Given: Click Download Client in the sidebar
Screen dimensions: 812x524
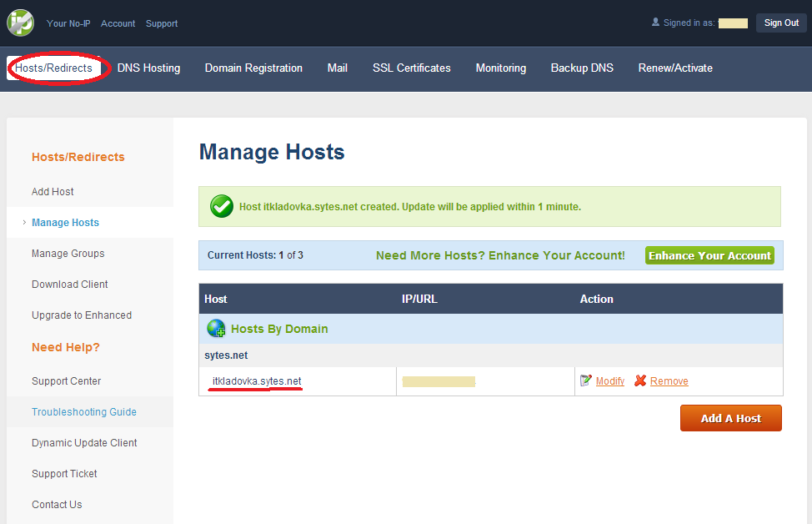Looking at the screenshot, I should 70,284.
